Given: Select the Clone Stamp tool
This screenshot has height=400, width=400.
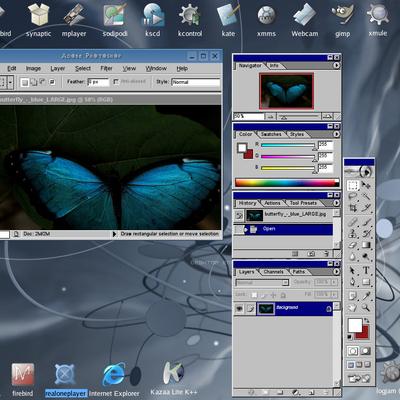Looking at the screenshot, I should coord(353,233).
